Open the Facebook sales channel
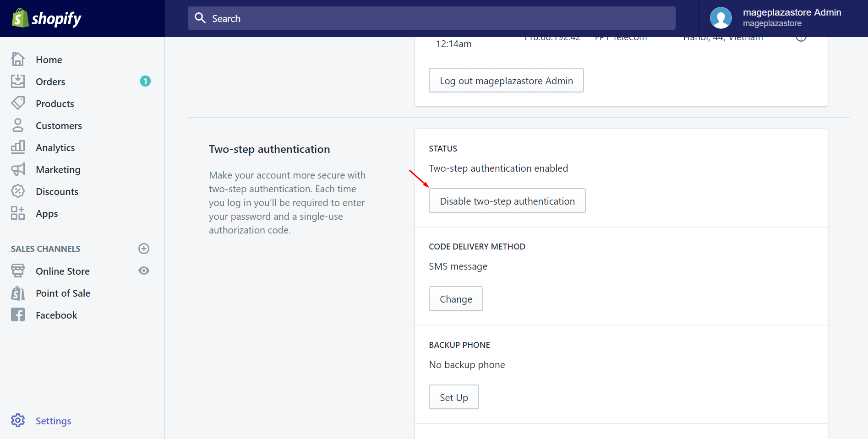868x439 pixels. pos(56,315)
